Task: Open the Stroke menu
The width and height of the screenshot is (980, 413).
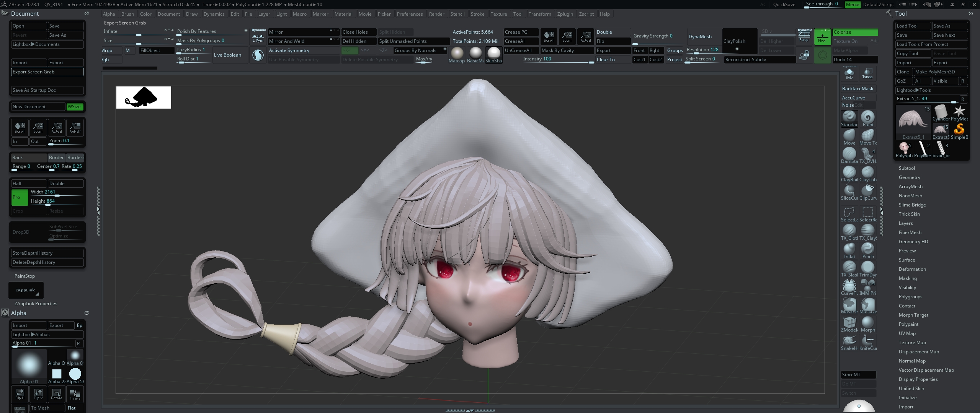Action: click(x=477, y=14)
